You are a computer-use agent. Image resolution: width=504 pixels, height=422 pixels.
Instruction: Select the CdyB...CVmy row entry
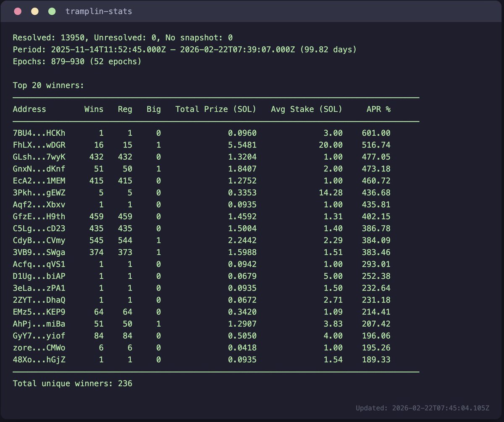pyautogui.click(x=40, y=240)
